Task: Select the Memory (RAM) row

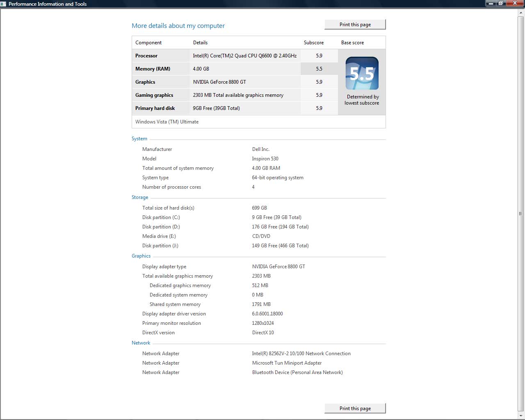Action: coord(235,69)
